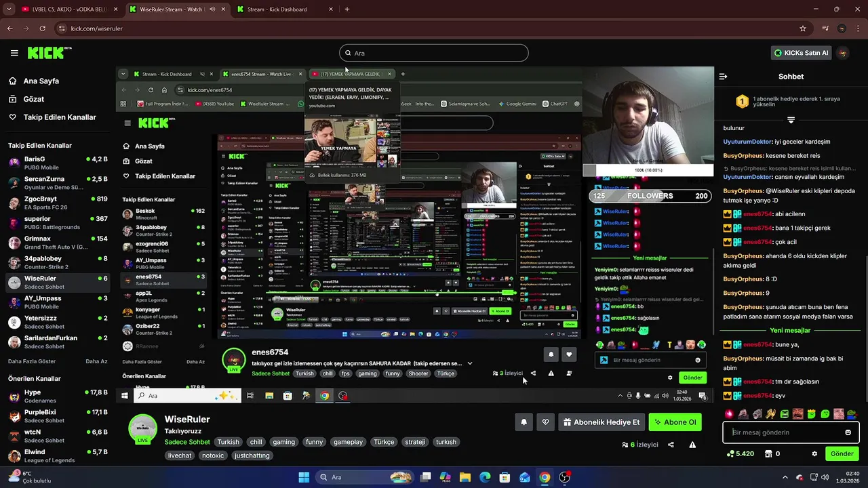Select the gameplay tag
The image size is (868, 488).
pyautogui.click(x=347, y=442)
